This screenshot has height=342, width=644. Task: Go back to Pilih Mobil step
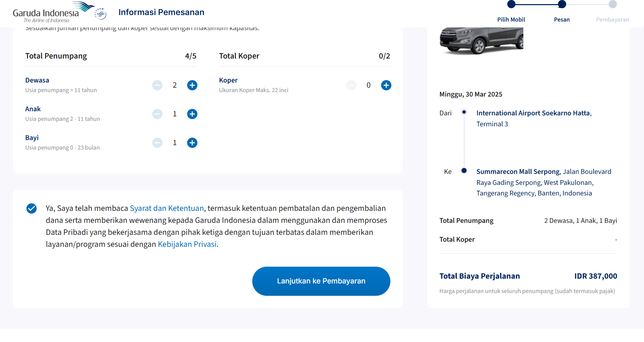[511, 4]
